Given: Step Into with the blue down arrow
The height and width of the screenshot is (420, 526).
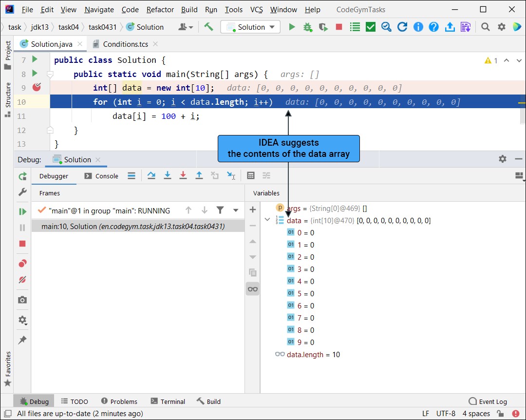Looking at the screenshot, I should click(x=168, y=175).
